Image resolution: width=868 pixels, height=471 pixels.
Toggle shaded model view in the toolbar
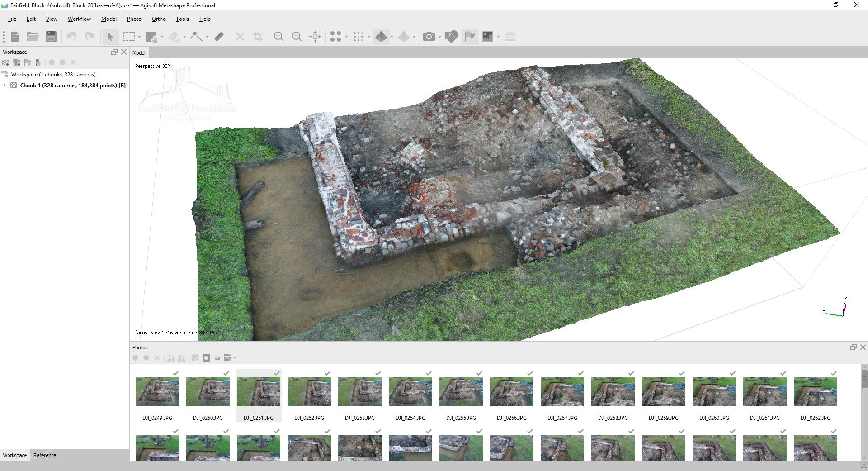(382, 37)
